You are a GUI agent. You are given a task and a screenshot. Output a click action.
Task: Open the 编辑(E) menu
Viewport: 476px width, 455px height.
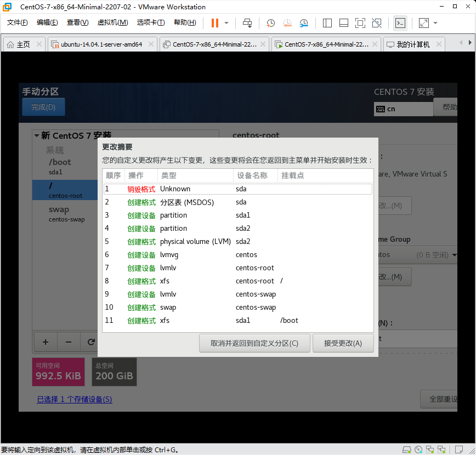(x=47, y=22)
